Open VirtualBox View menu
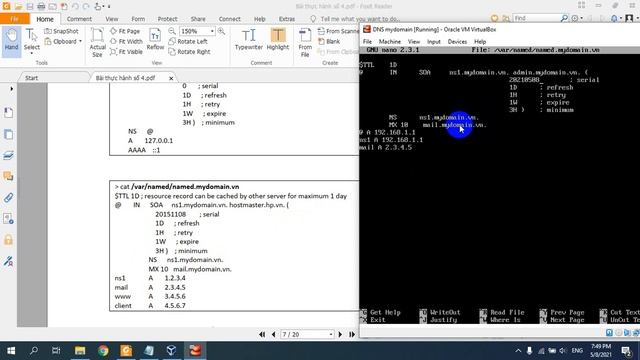The width and height of the screenshot is (640, 360). (x=413, y=42)
